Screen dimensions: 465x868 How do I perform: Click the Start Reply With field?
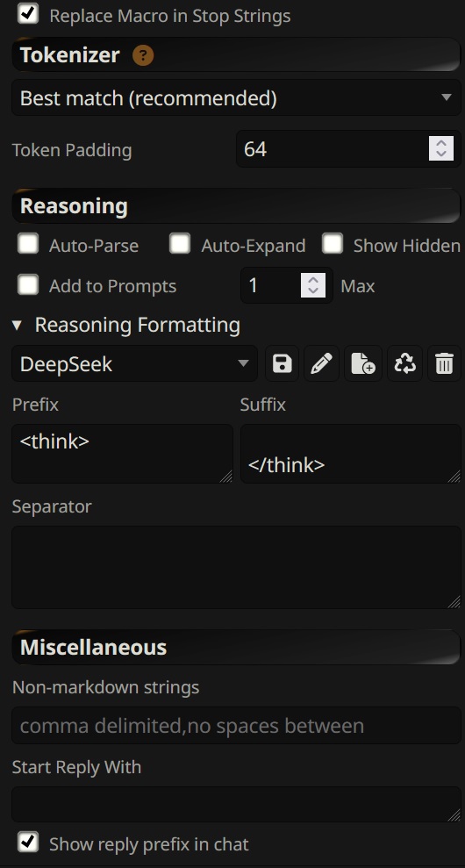(x=236, y=804)
